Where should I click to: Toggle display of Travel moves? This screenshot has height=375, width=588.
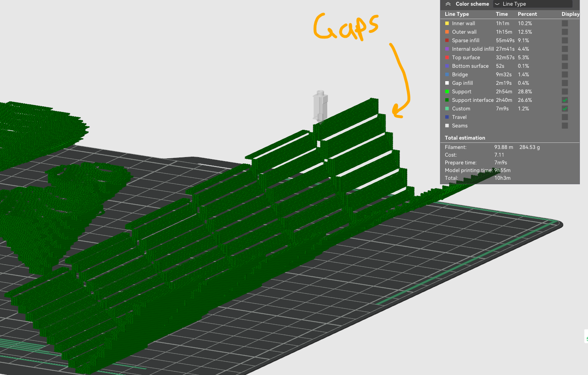point(565,117)
